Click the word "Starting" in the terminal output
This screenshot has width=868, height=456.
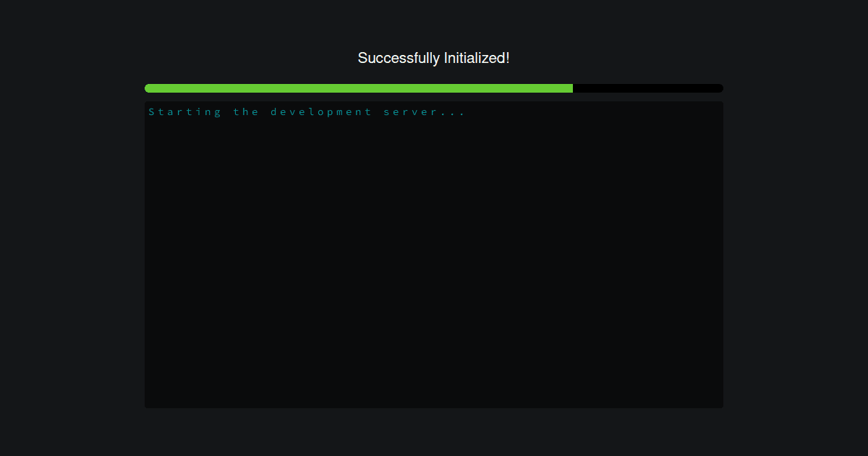[x=185, y=112]
